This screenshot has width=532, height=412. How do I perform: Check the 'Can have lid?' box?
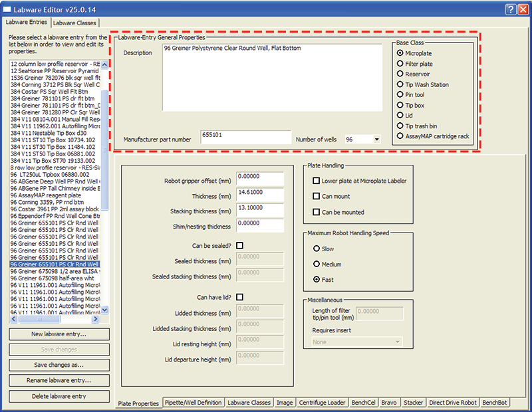tap(239, 297)
